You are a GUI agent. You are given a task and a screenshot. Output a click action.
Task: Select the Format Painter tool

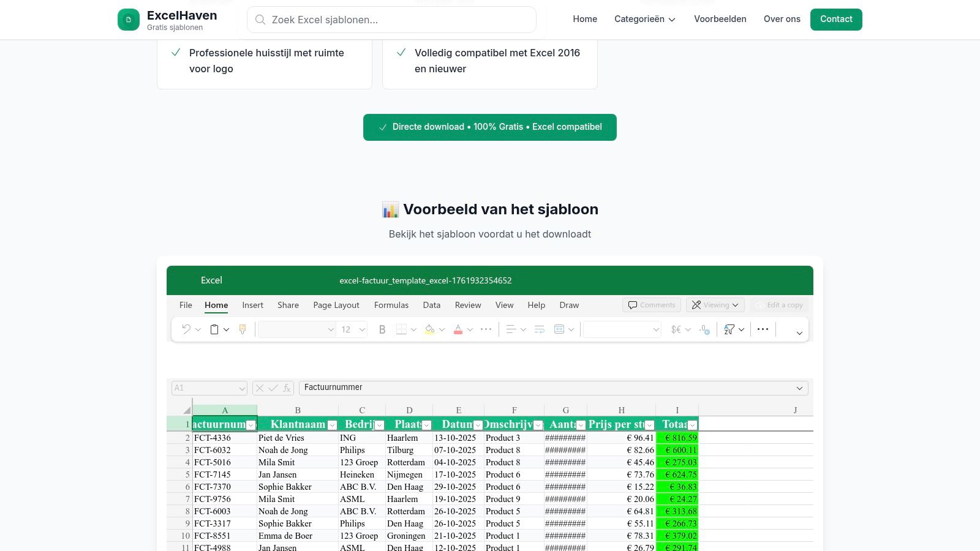point(243,329)
